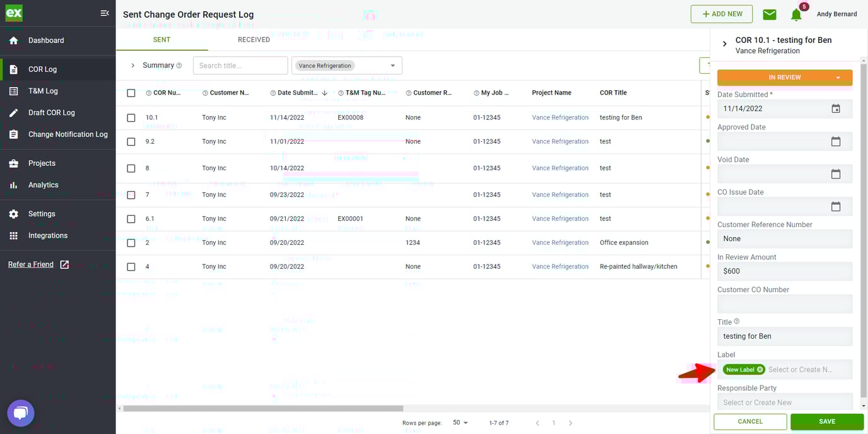Image resolution: width=868 pixels, height=434 pixels.
Task: Click the horizontal table scrollbar
Action: [x=262, y=409]
